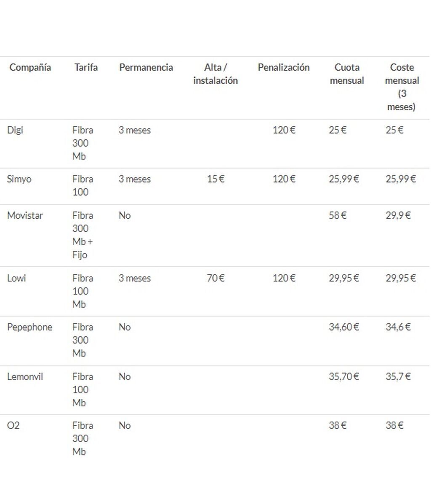Select the Cuota mensual header

click(347, 74)
